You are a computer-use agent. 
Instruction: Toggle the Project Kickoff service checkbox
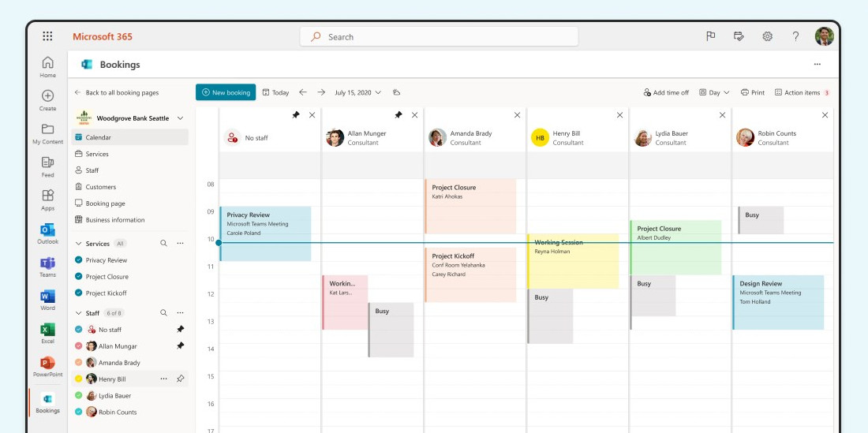pyautogui.click(x=78, y=293)
